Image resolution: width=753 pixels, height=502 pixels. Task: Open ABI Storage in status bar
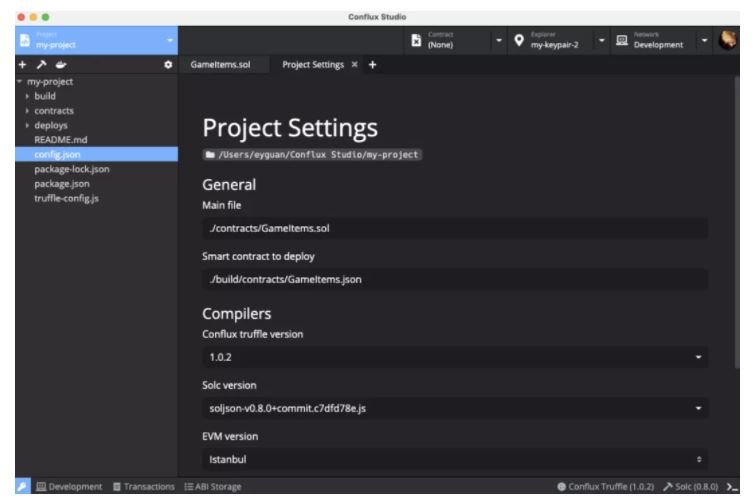tap(213, 487)
